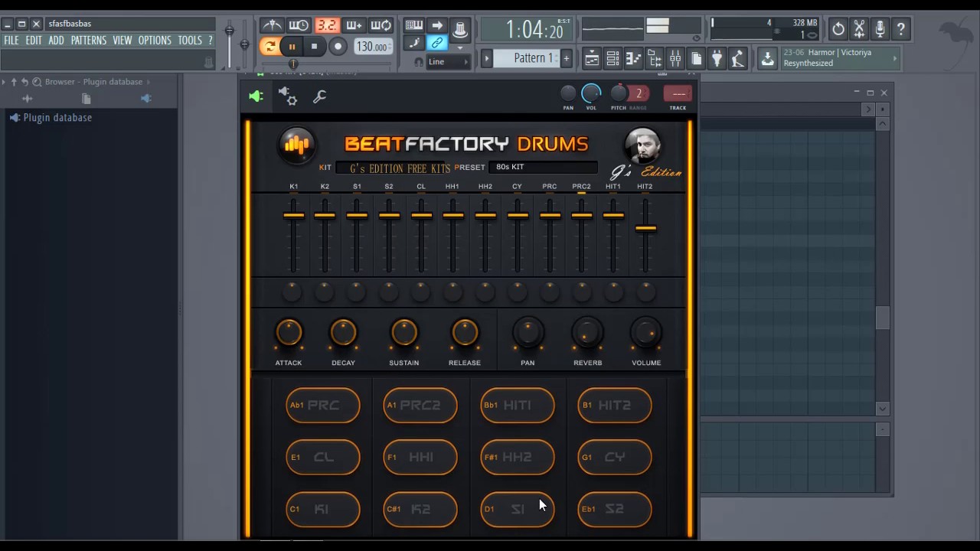Open the plugin picker plug icon

coord(717,58)
